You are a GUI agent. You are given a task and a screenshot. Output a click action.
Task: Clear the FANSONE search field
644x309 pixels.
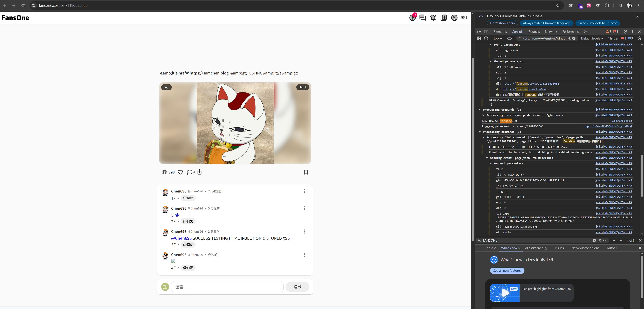tap(594, 240)
